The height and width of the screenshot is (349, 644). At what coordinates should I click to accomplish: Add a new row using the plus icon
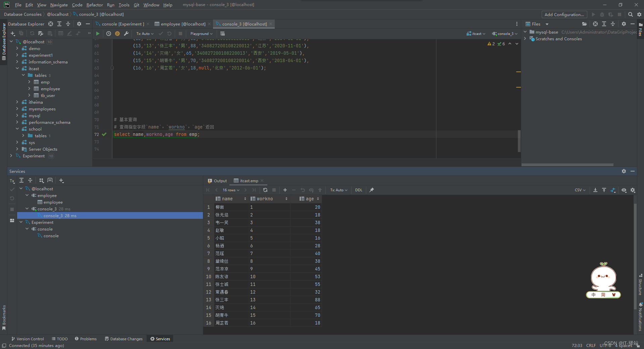[285, 190]
